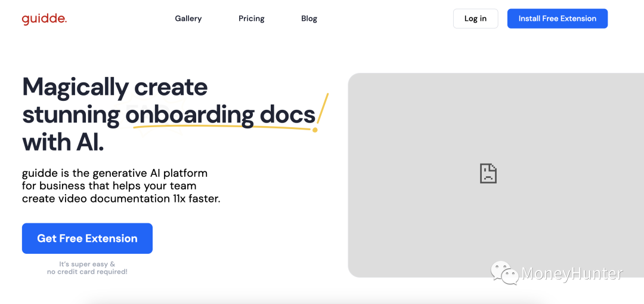Go to the Pricing page
Screen dimensions: 644x304
pyautogui.click(x=252, y=19)
